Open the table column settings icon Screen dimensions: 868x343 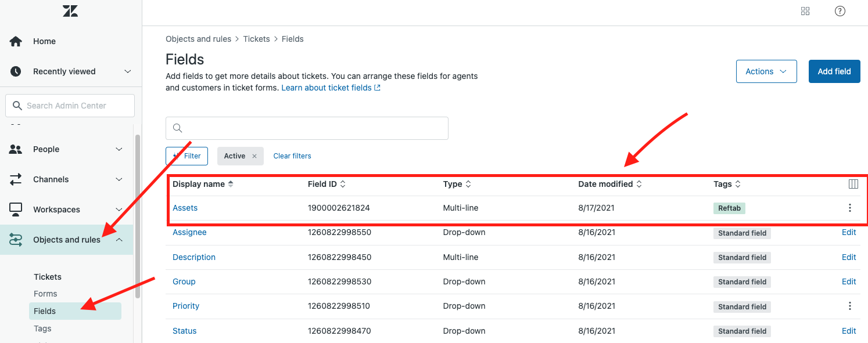coord(853,184)
